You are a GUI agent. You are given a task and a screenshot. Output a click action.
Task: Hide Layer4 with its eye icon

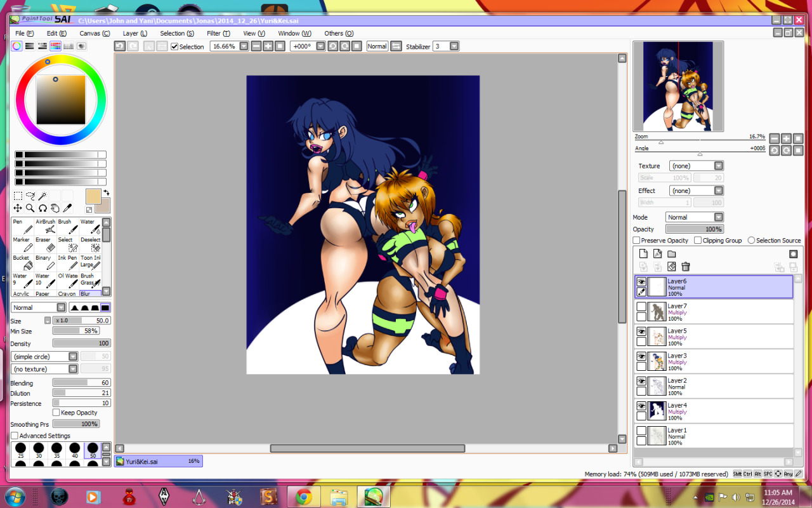coord(641,406)
